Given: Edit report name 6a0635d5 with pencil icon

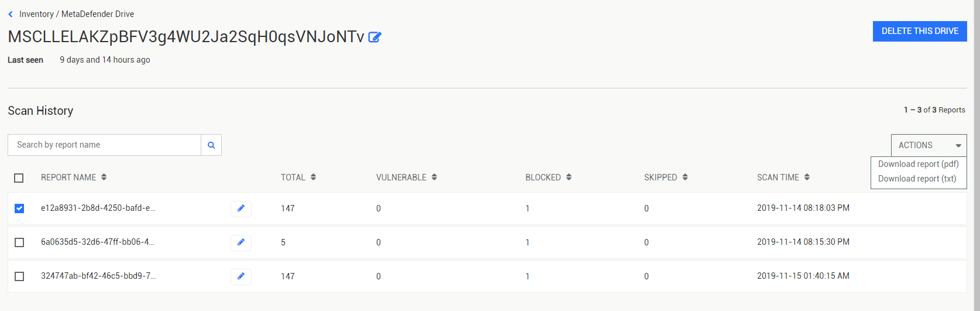Looking at the screenshot, I should tap(241, 242).
